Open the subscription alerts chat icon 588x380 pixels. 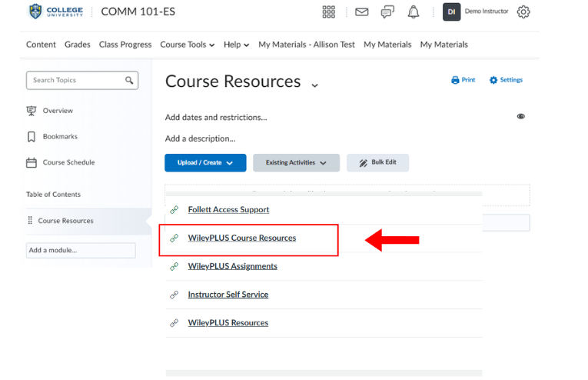point(387,12)
